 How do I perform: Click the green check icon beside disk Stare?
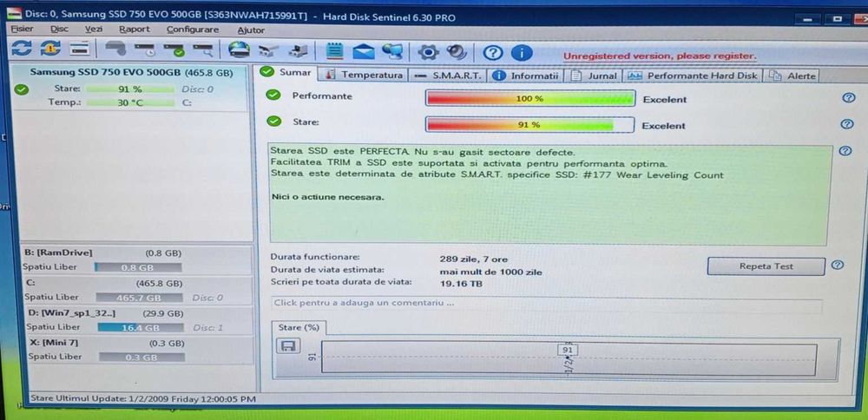(22, 89)
